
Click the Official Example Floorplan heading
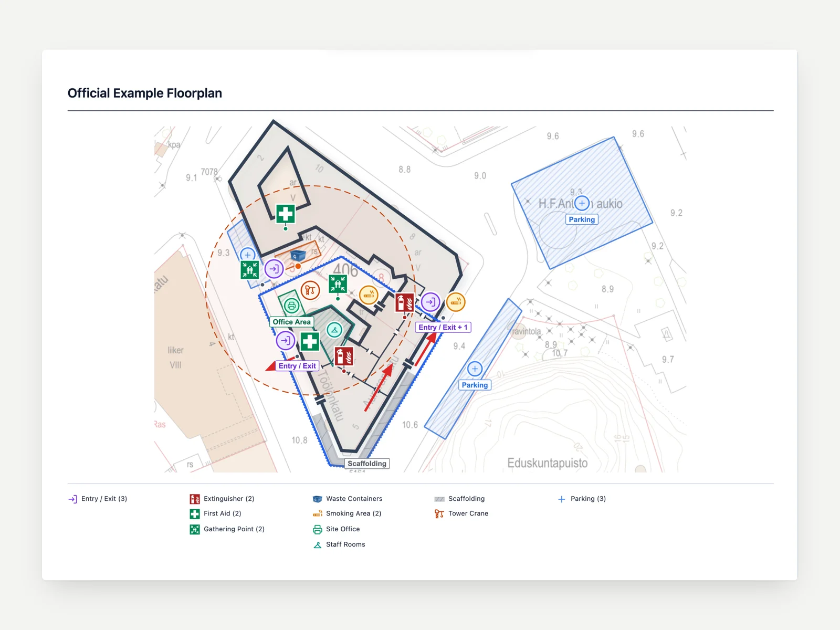pyautogui.click(x=145, y=93)
